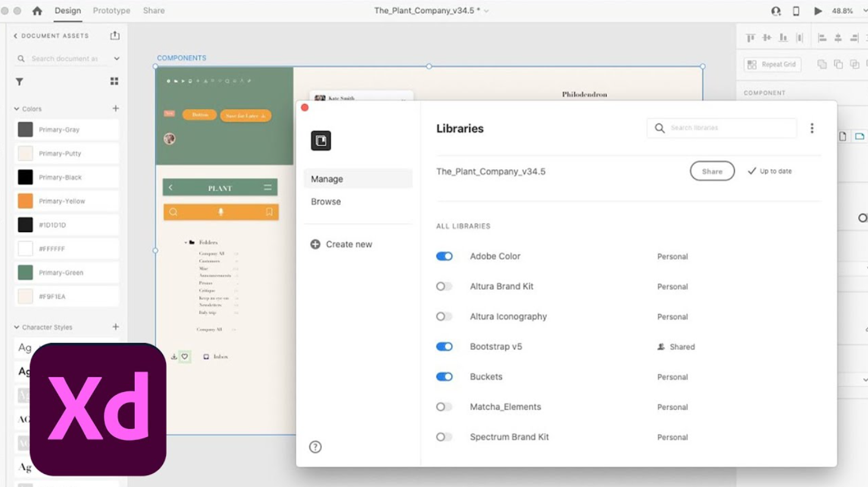This screenshot has height=487, width=868.
Task: Switch to the Design tab
Action: pyautogui.click(x=68, y=11)
